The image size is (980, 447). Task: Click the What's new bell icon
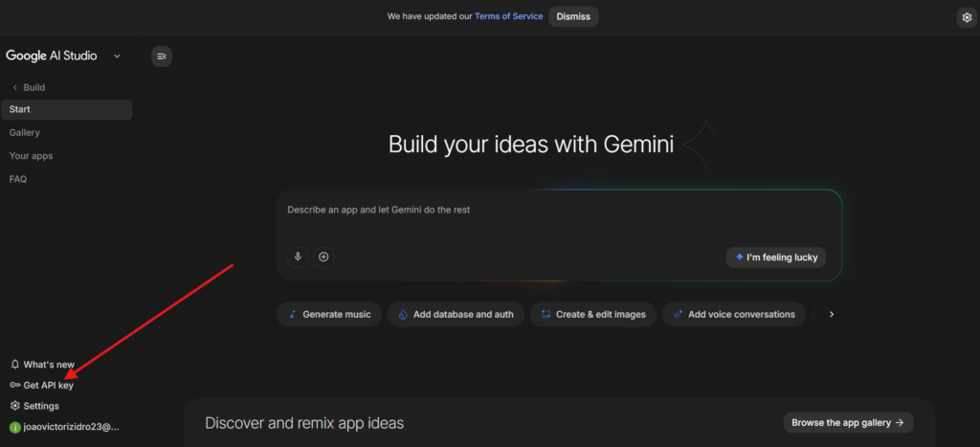click(15, 365)
